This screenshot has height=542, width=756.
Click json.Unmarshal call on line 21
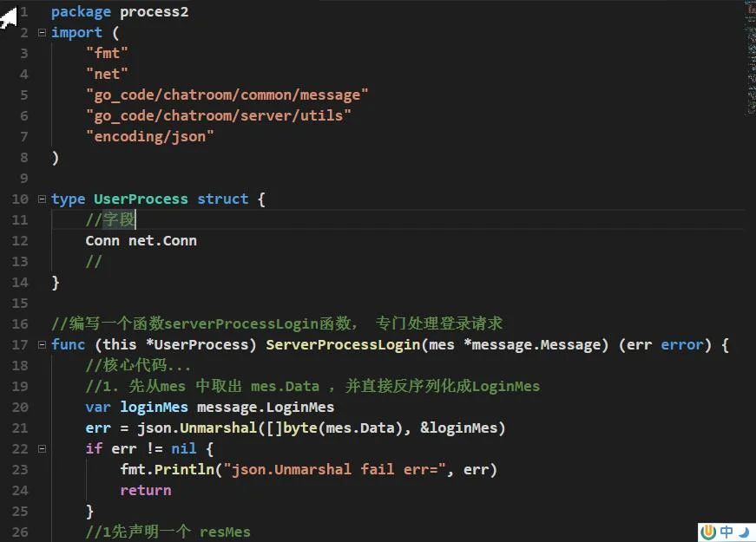[x=197, y=428]
